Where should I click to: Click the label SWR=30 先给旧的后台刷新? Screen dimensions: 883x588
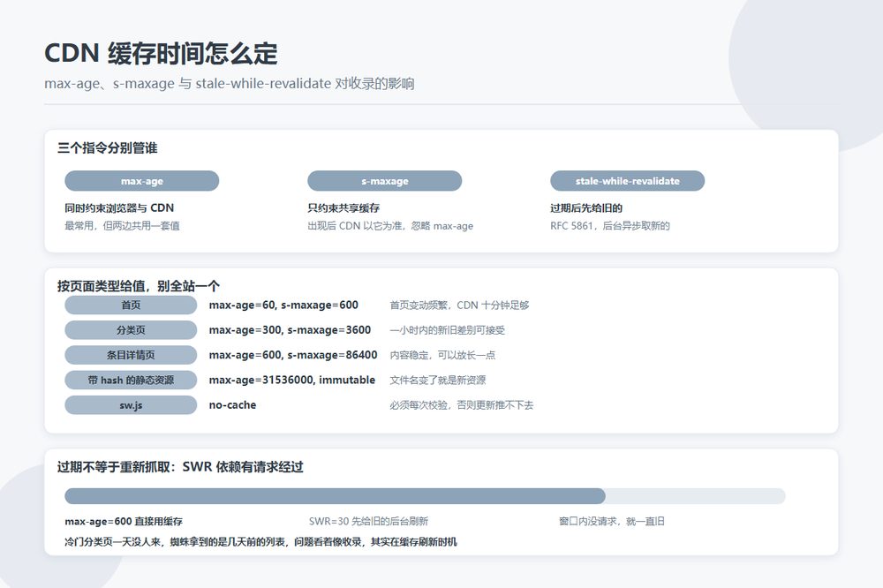[x=368, y=522]
